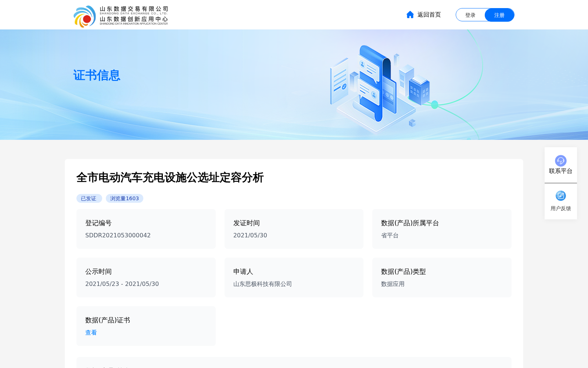
Task: Click the home icon beside 返回首页
Action: 410,15
